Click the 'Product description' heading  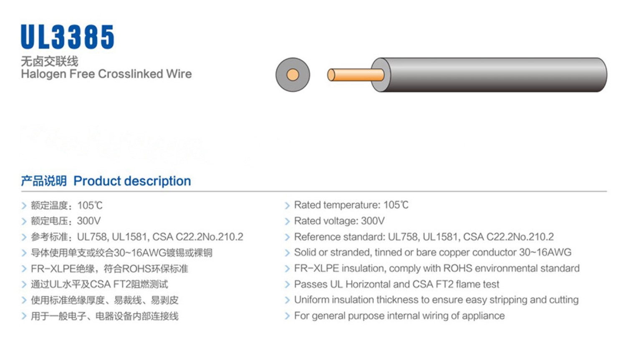coord(132,181)
